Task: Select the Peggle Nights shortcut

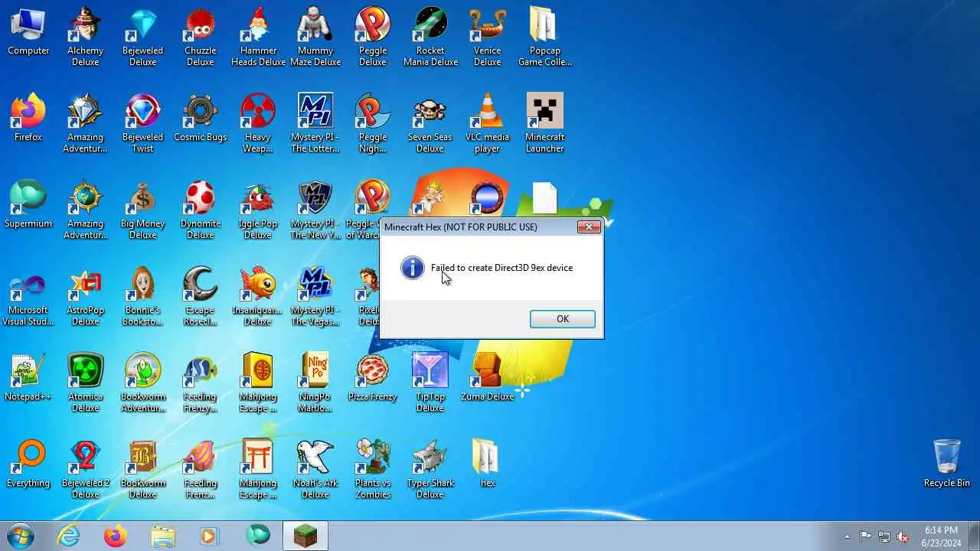Action: coord(373,123)
